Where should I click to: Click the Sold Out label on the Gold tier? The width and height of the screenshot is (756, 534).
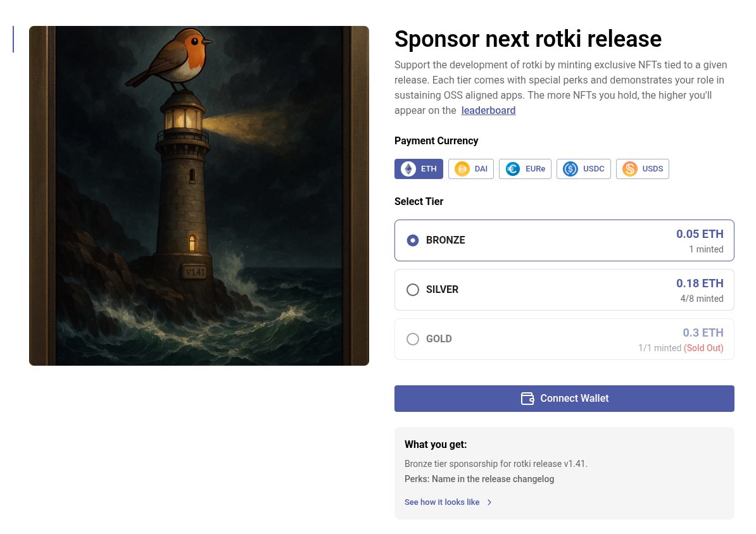pyautogui.click(x=703, y=348)
